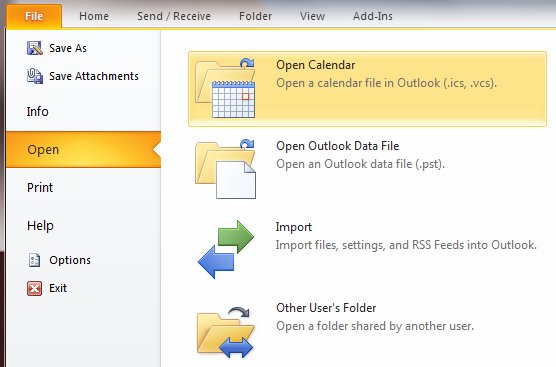
Task: Open the View ribbon tab
Action: [312, 16]
